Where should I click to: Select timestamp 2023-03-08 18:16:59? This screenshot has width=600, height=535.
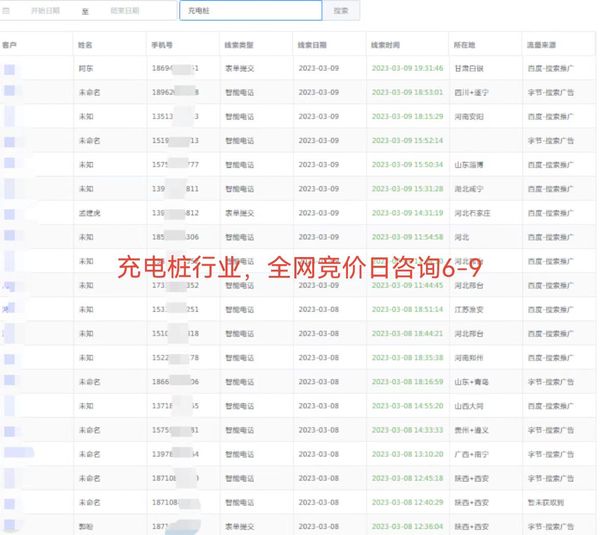pyautogui.click(x=408, y=382)
